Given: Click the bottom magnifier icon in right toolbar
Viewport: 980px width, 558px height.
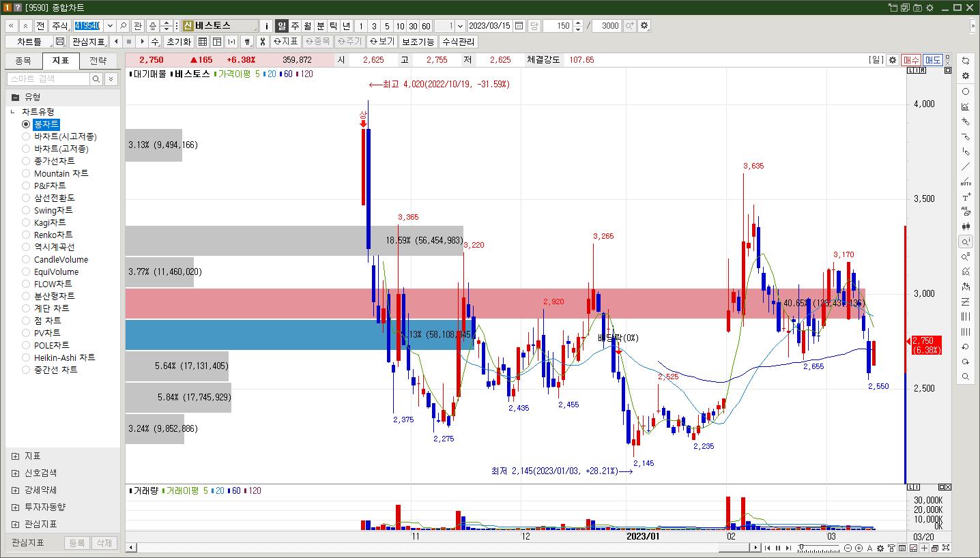Looking at the screenshot, I should pos(966,377).
